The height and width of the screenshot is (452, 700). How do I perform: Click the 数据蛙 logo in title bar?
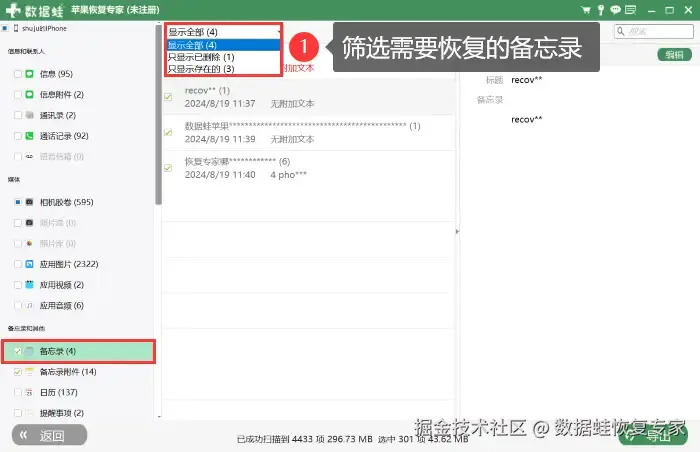35,10
